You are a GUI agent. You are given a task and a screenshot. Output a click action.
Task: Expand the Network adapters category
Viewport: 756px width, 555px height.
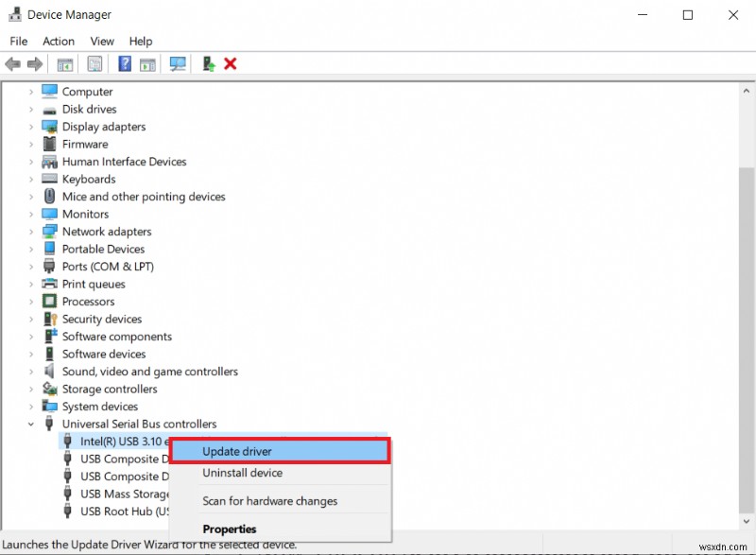point(31,231)
